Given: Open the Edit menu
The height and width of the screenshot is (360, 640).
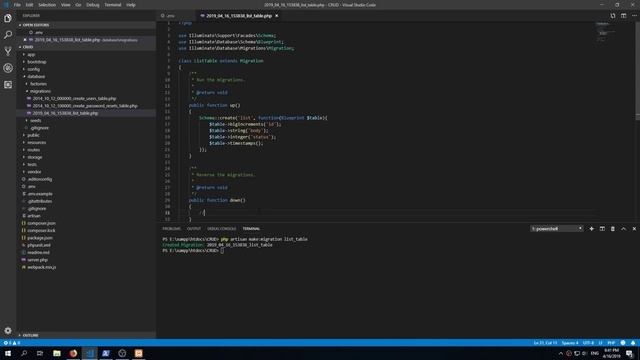Looking at the screenshot, I should (x=29, y=5).
